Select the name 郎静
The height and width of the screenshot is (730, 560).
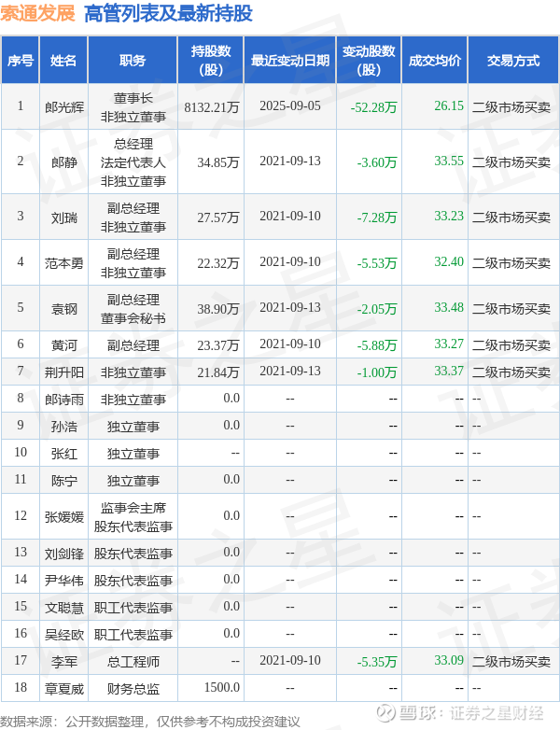64,162
